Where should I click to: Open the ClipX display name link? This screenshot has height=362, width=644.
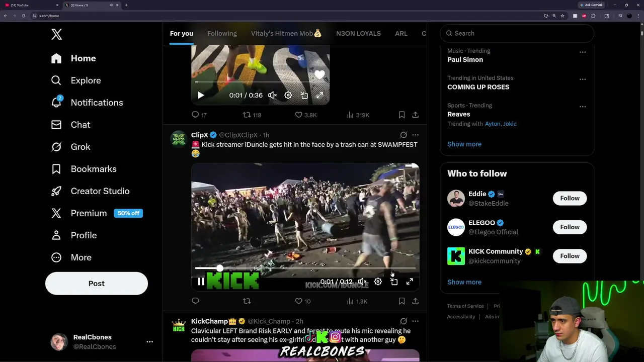pyautogui.click(x=200, y=135)
